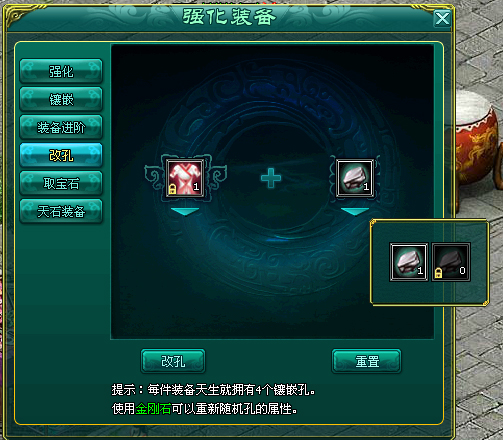Viewport: 503px width, 440px height.
Task: Expand the arrow below stone slot
Action: point(355,212)
